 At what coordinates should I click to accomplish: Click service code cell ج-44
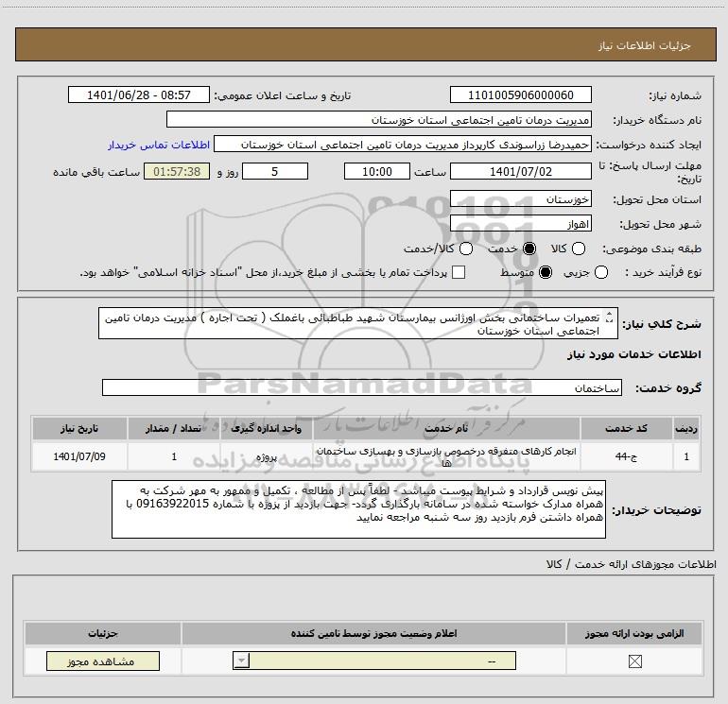(x=626, y=456)
